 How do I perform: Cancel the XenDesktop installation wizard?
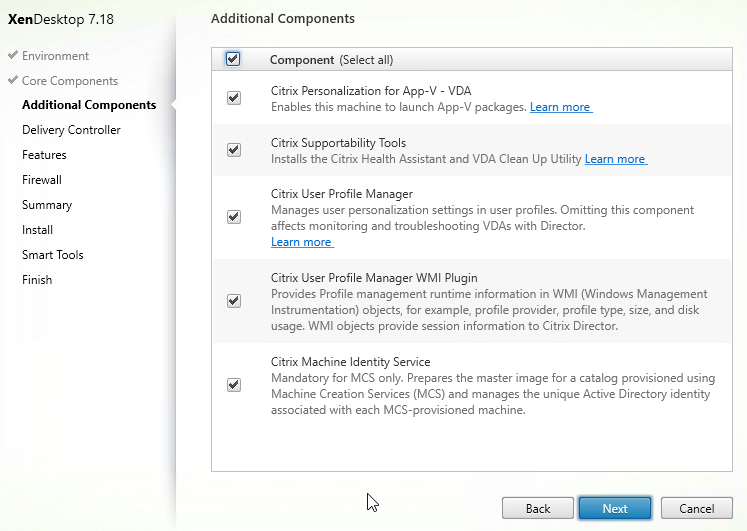coord(697,509)
